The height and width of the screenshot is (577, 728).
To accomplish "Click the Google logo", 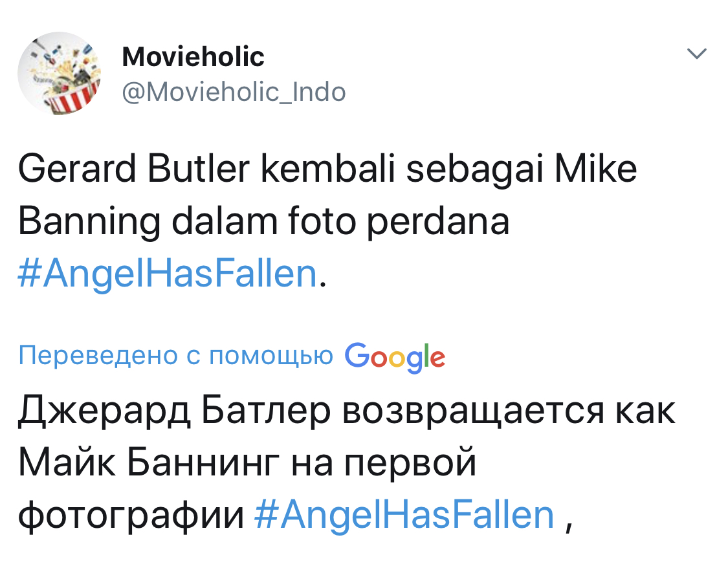I will (x=395, y=356).
